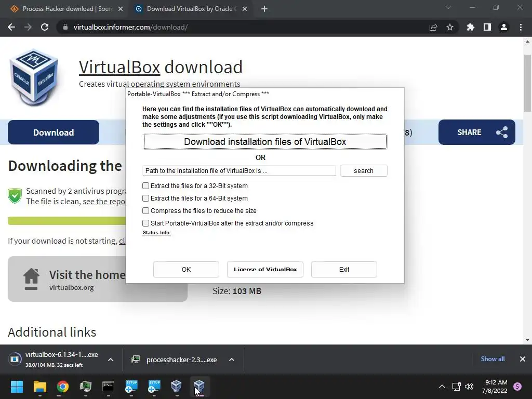Close the Download VirtualBox tab

point(245,9)
